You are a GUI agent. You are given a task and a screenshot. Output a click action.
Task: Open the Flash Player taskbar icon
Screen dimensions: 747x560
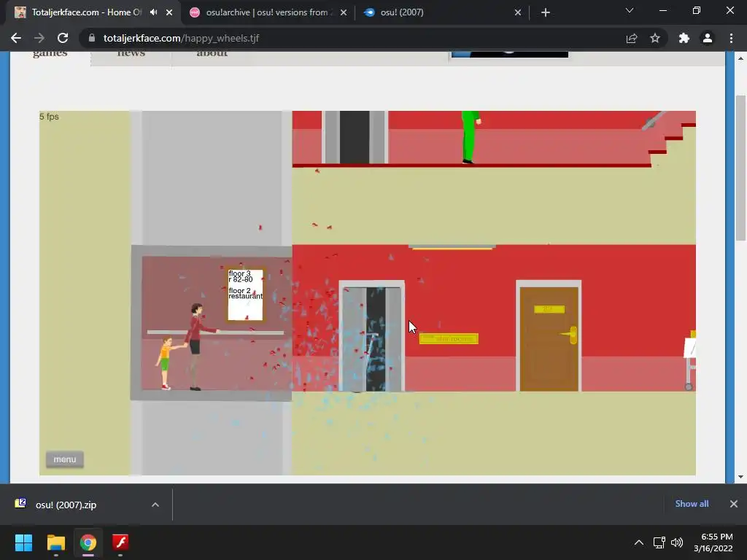tap(120, 542)
